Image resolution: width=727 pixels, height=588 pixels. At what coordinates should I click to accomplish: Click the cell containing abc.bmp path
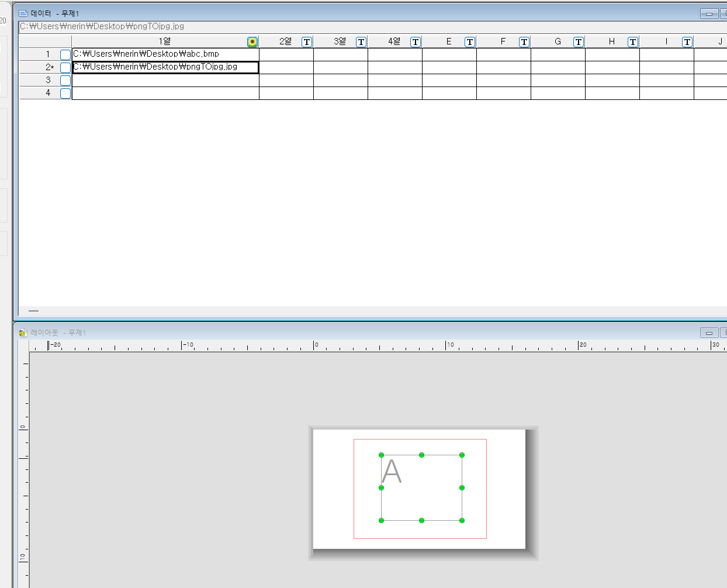(165, 54)
